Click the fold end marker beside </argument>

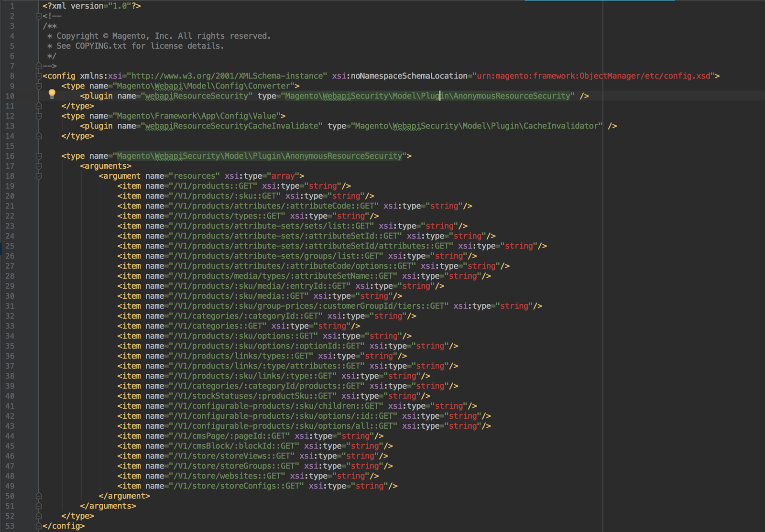point(39,496)
